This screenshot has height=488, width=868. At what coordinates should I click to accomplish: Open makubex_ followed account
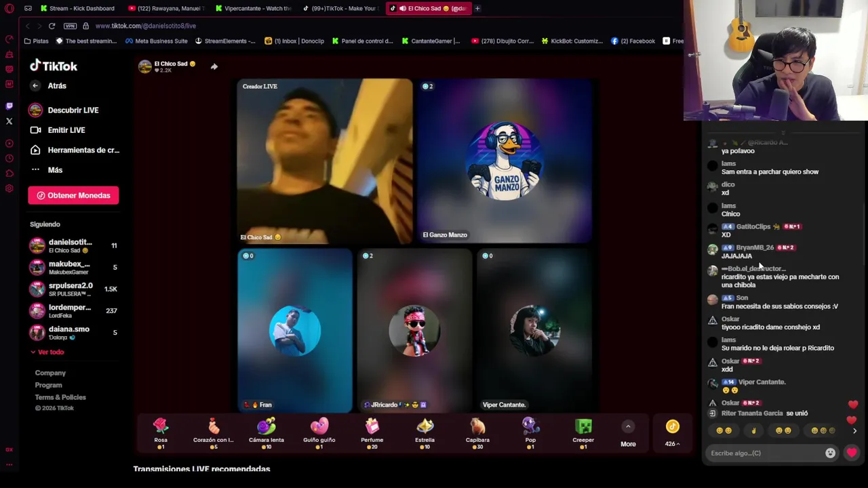[73, 267]
